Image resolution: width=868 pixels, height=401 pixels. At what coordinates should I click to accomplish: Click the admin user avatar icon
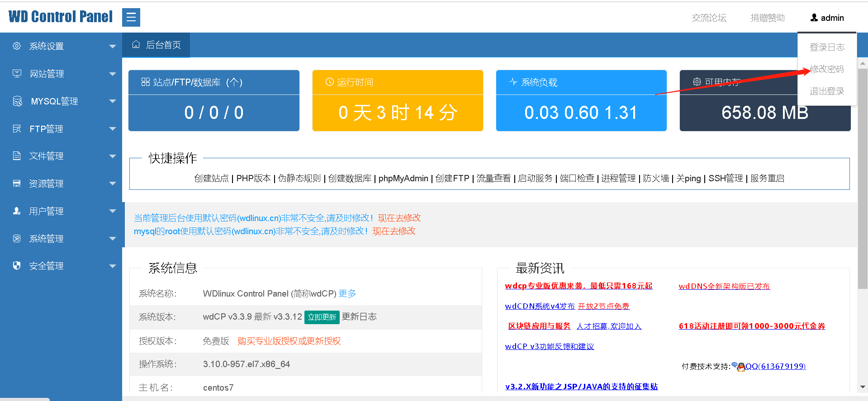(814, 18)
